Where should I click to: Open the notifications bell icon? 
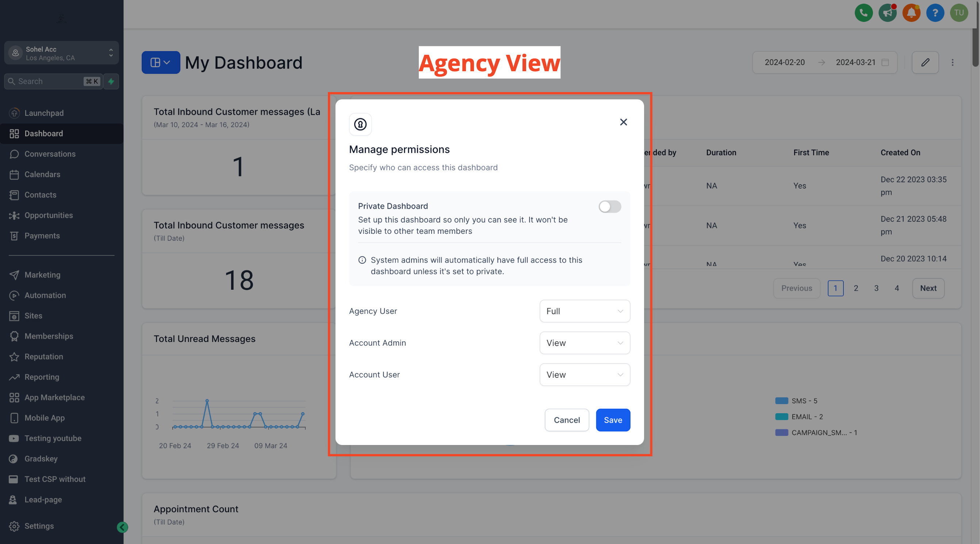tap(911, 13)
